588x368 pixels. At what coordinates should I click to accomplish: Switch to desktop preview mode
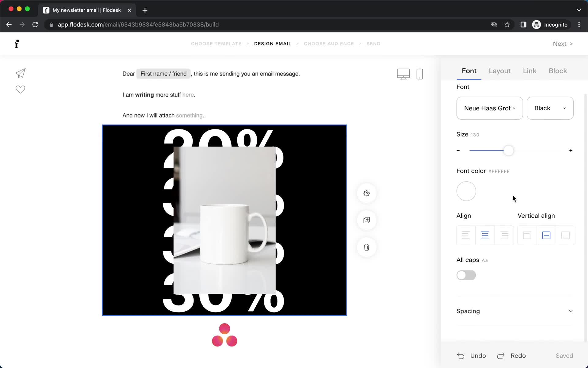403,74
